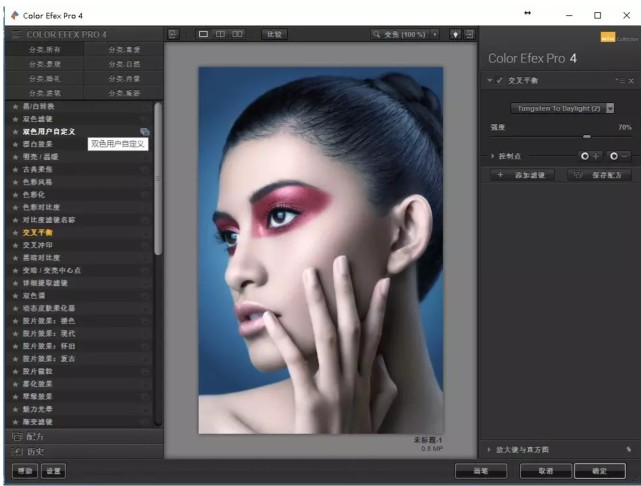Switch to split preview mode
The width and height of the screenshot is (641, 486).
[x=220, y=34]
